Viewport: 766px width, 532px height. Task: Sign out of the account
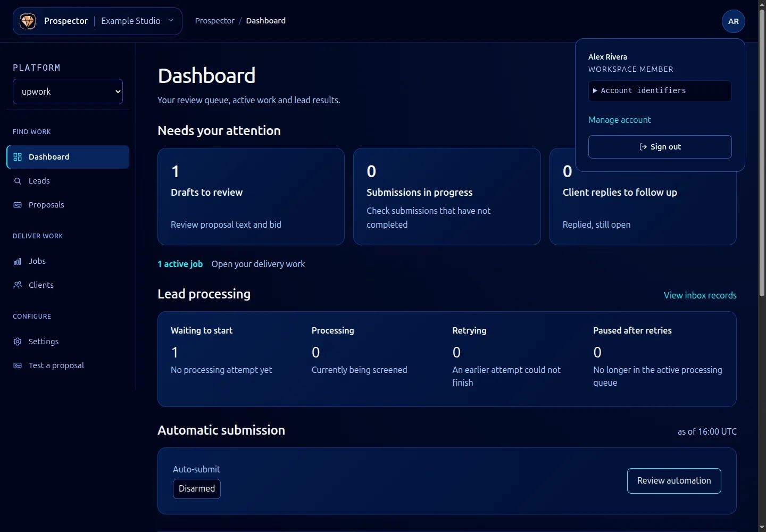[660, 147]
